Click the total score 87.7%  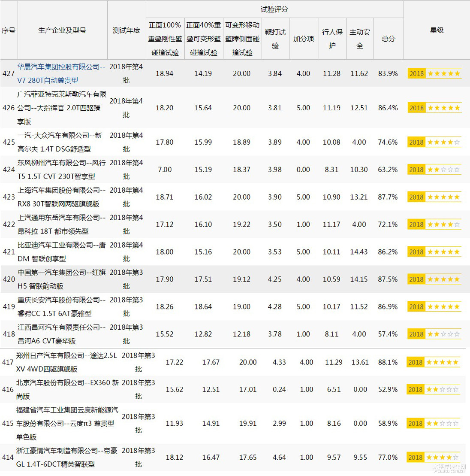(x=388, y=197)
